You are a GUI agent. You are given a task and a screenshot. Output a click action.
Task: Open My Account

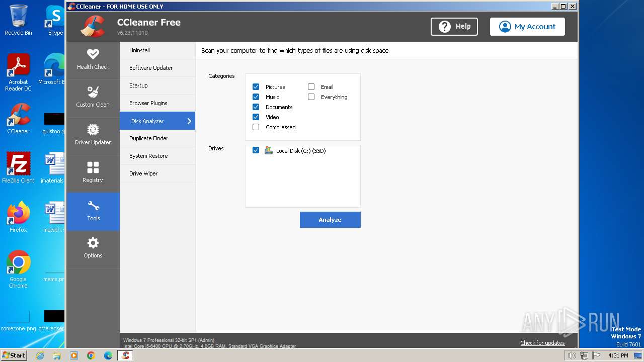click(x=527, y=27)
